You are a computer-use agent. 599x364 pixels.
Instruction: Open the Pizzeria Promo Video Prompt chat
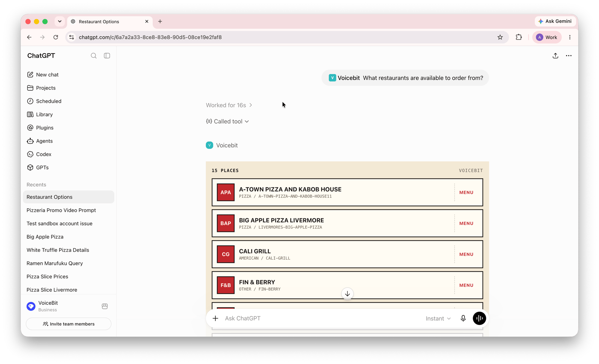(x=69, y=210)
